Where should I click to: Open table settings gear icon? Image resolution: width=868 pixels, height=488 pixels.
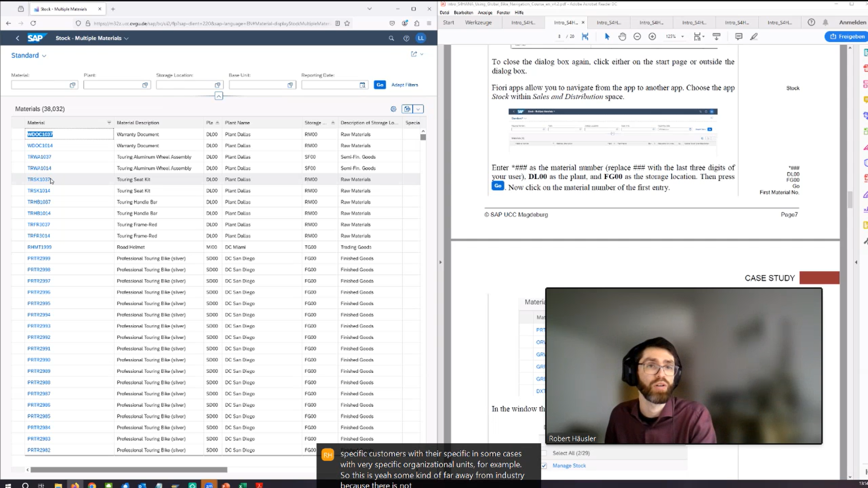coord(393,109)
